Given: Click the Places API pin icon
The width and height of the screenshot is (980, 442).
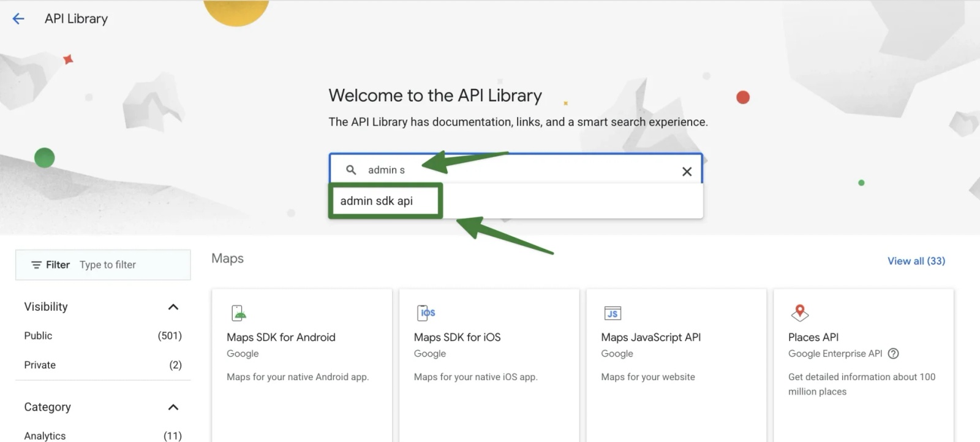Looking at the screenshot, I should (x=799, y=313).
